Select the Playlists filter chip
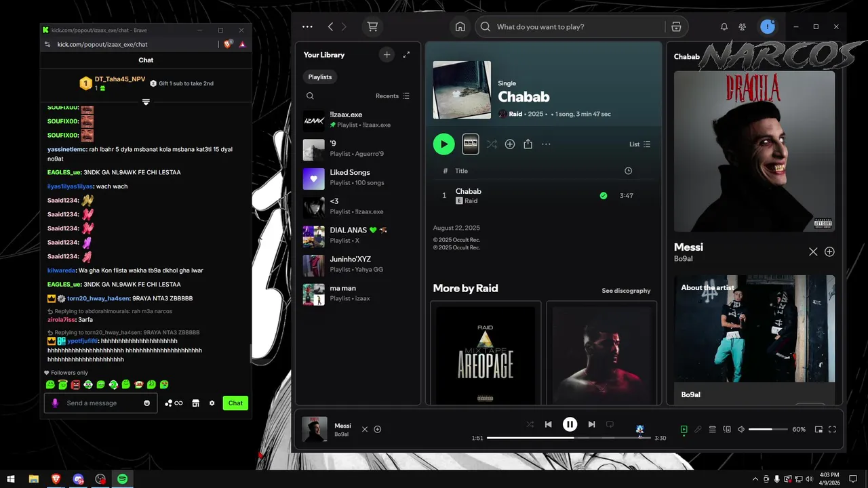Screen dimensions: 868x488 tap(320, 77)
